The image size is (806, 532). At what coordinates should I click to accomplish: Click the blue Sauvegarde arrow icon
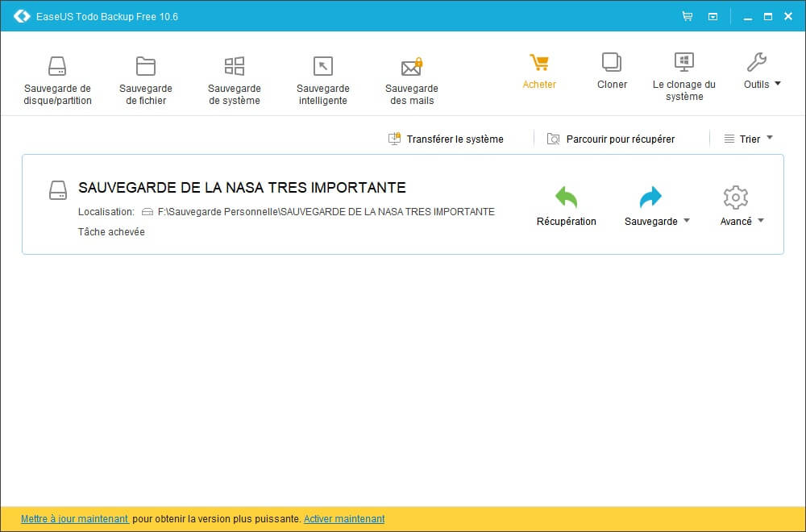650,197
